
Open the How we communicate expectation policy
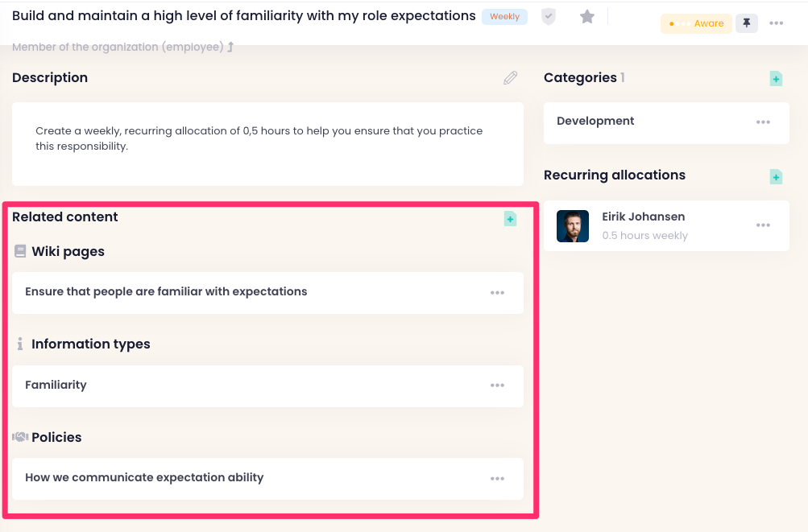(x=144, y=477)
